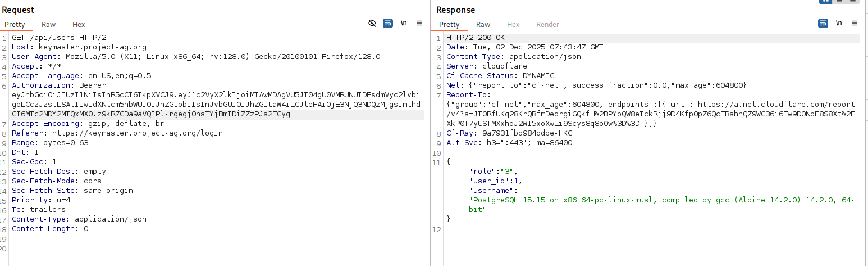Show non-printable characters in the Request panel
Image resolution: width=868 pixels, height=266 pixels.
(x=404, y=23)
